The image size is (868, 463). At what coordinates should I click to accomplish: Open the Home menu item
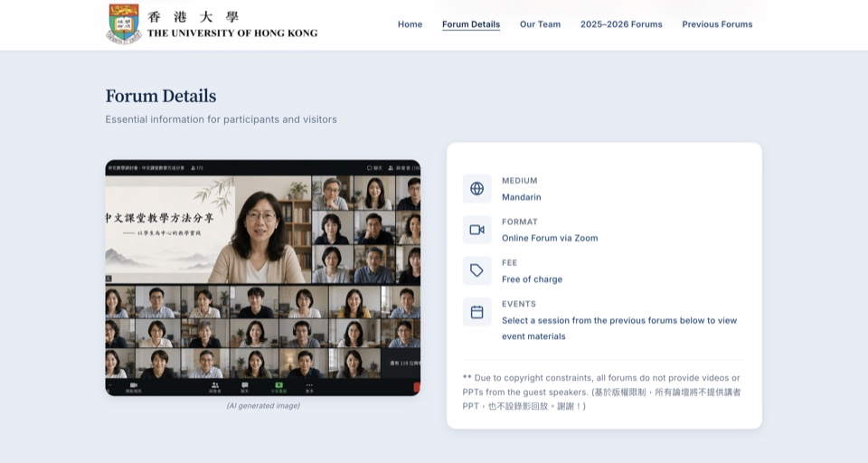click(x=410, y=24)
